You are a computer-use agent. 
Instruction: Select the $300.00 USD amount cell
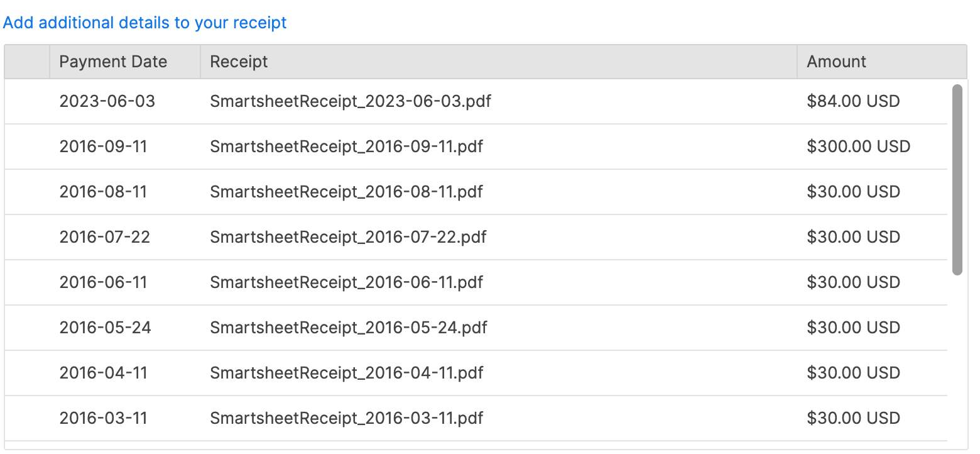[x=873, y=147]
